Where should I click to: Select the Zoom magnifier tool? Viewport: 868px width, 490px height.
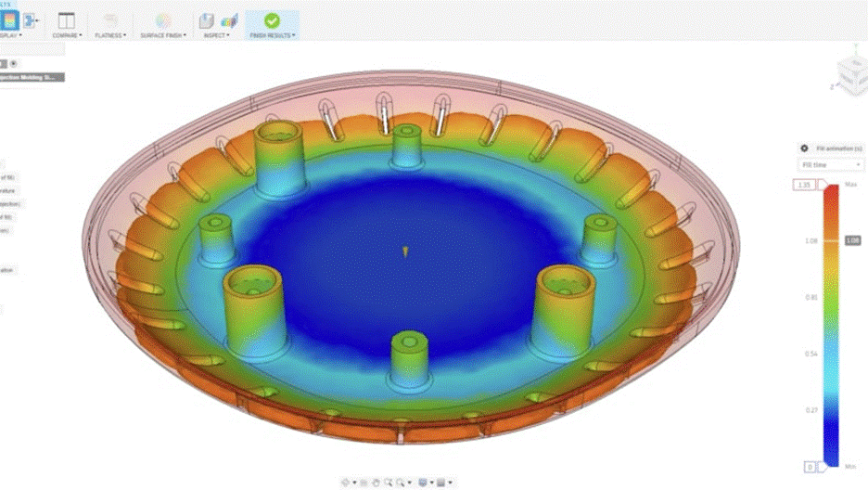click(x=388, y=483)
